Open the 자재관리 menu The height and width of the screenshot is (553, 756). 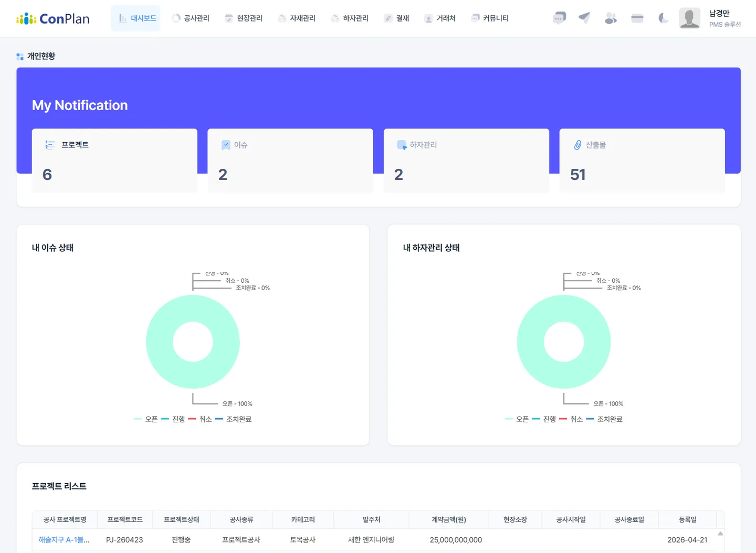tap(297, 18)
